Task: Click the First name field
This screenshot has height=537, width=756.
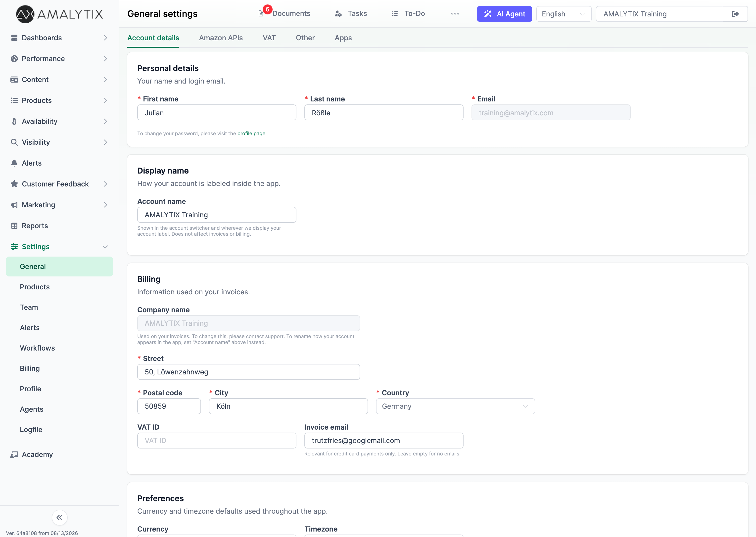Action: tap(217, 113)
